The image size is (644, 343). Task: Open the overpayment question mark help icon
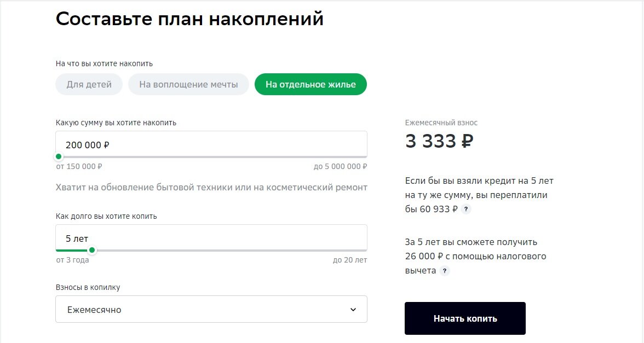pos(465,208)
